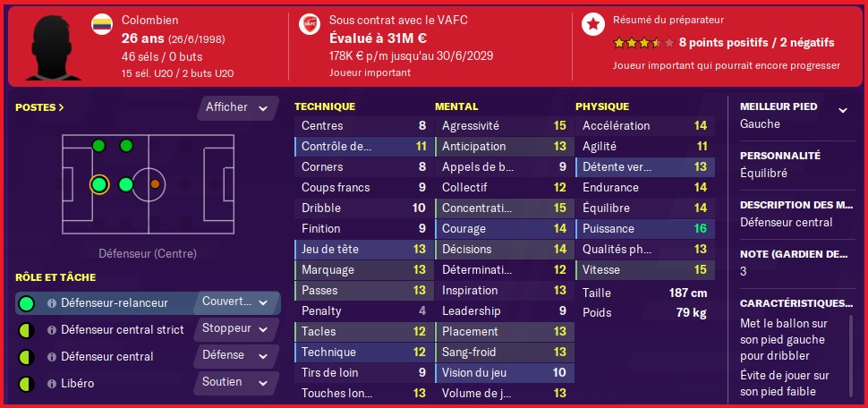Select the Défenseur central role row

[x=148, y=356]
